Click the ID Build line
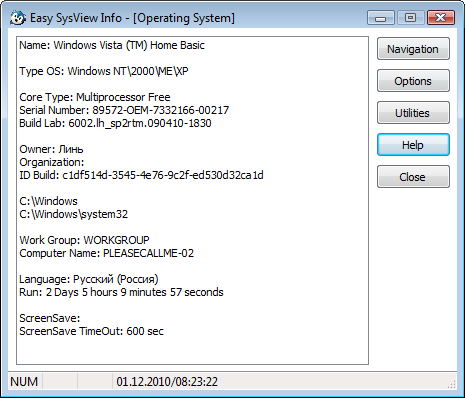Screen dimensions: 465x398 [141, 175]
